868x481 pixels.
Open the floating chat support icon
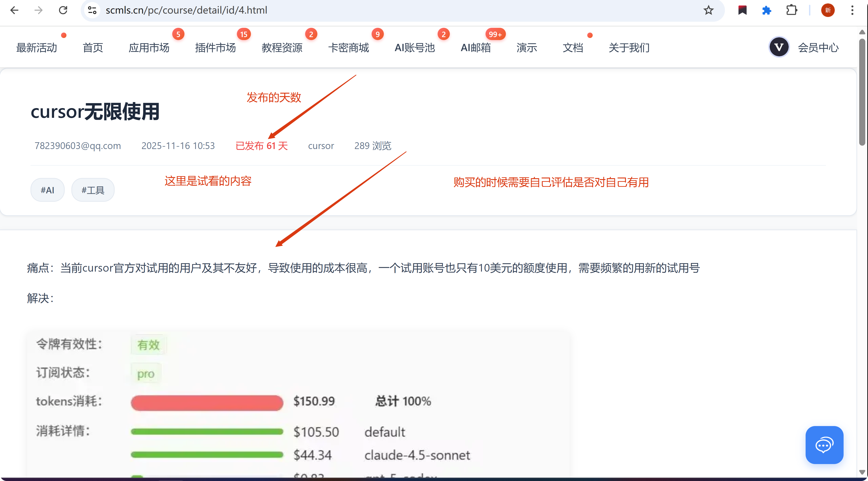(824, 445)
